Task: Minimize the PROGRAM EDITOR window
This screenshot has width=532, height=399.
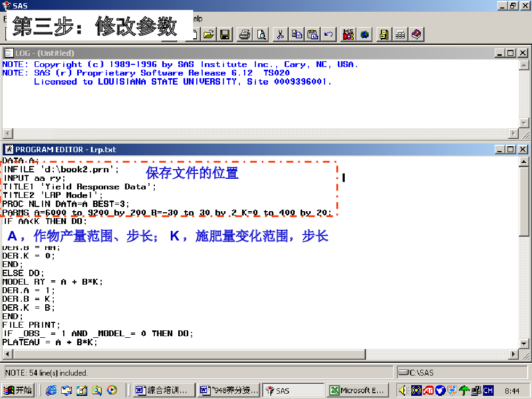Action: 500,149
